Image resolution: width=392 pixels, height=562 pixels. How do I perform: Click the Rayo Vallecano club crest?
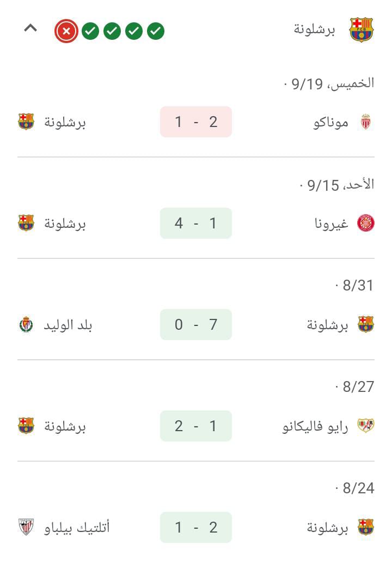pos(366,426)
